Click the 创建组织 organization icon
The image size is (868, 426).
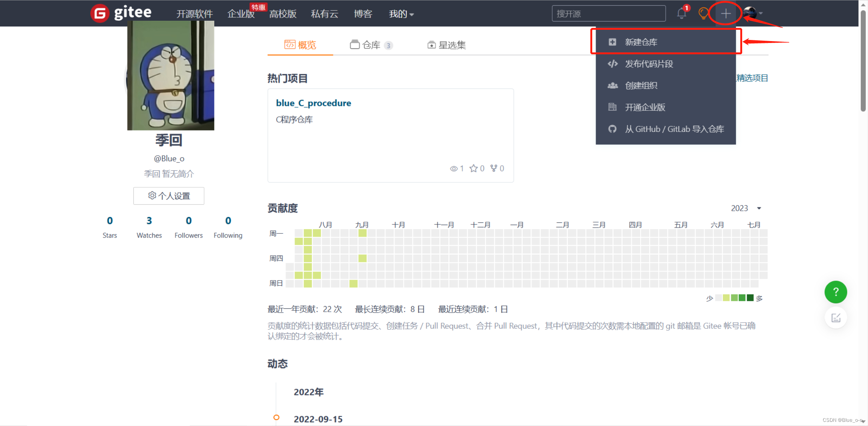coord(612,85)
